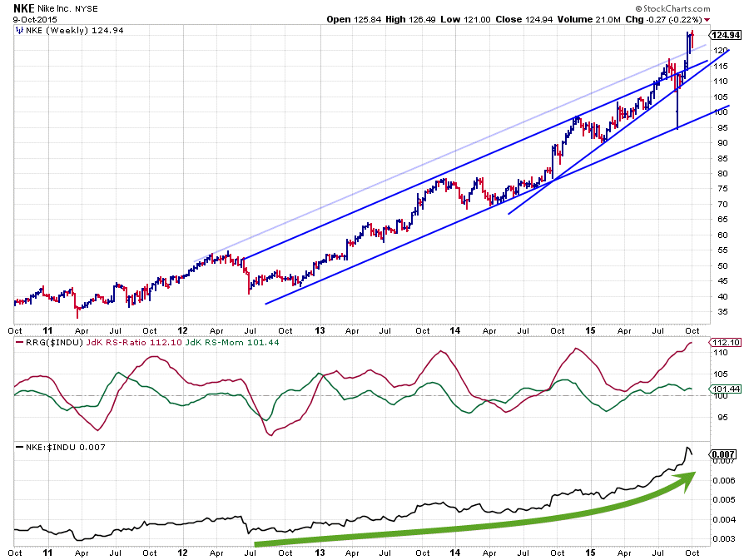Image resolution: width=749 pixels, height=560 pixels.
Task: Click the boxed 0.007 ratio value tag
Action: (724, 454)
